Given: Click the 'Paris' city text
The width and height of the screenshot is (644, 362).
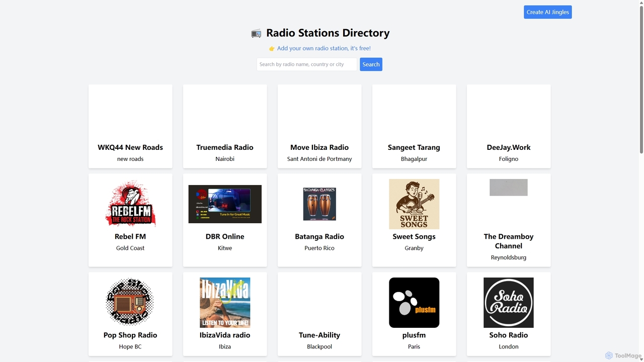Looking at the screenshot, I should click(414, 346).
